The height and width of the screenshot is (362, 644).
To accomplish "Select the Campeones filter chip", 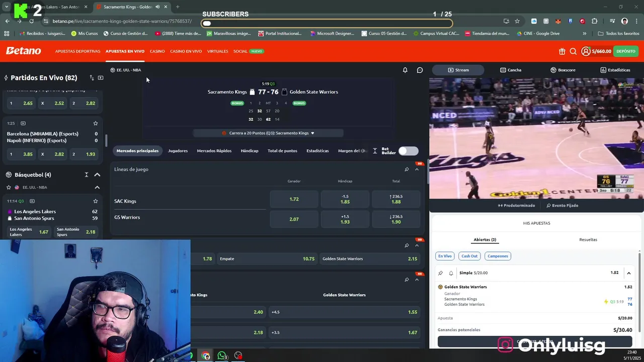I will coord(498,256).
